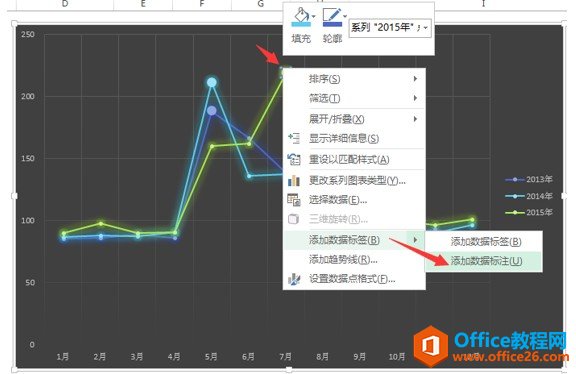Click the large 2014 data marker at 5月
This screenshot has width=576, height=374.
pos(212,83)
